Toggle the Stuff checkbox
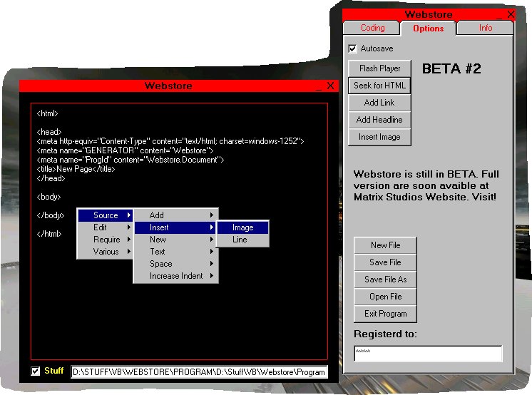Viewport: 532px width, 395px height. [x=36, y=371]
